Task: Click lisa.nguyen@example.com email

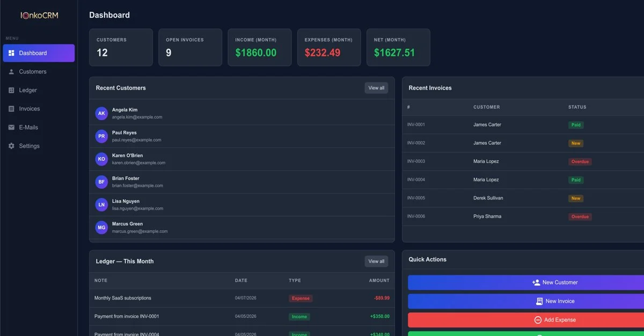Action: (137, 208)
